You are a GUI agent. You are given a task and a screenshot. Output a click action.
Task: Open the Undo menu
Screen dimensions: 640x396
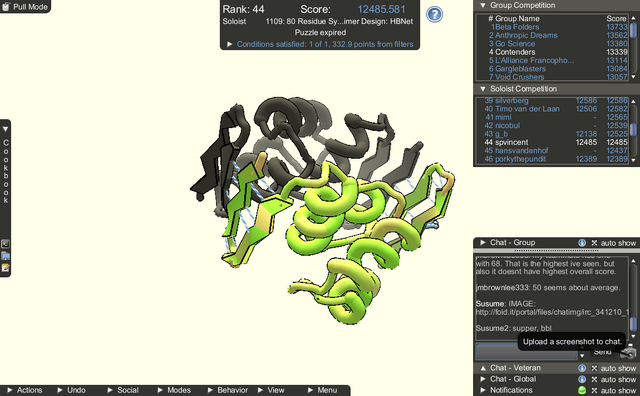[x=72, y=390]
